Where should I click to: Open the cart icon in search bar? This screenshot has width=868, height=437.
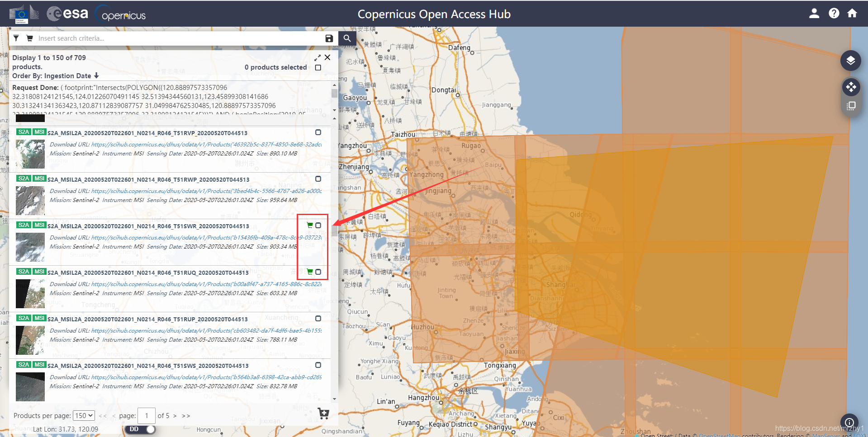(x=30, y=38)
